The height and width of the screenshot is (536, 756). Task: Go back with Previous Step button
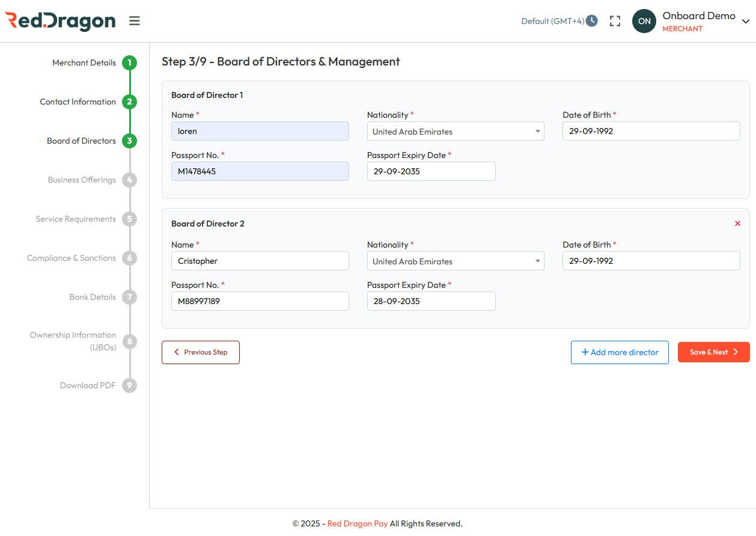[x=200, y=352]
